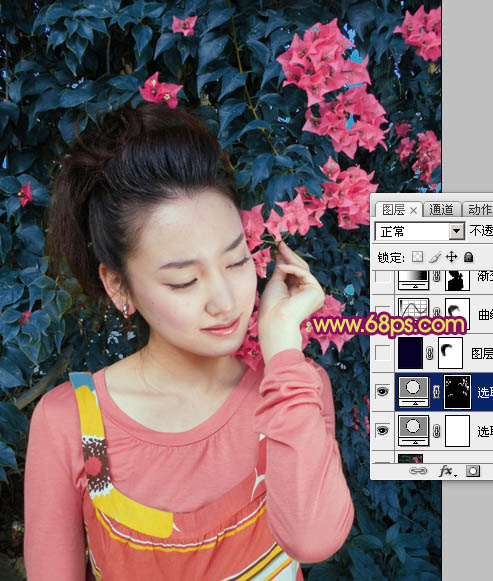Select the black mask thumbnail of selected layer

click(457, 392)
